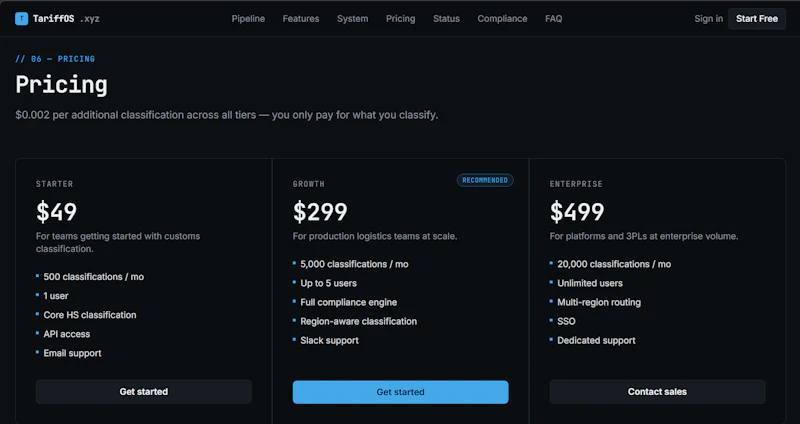This screenshot has height=424, width=800.
Task: Click the ENTERPRISE plan label
Action: click(576, 184)
